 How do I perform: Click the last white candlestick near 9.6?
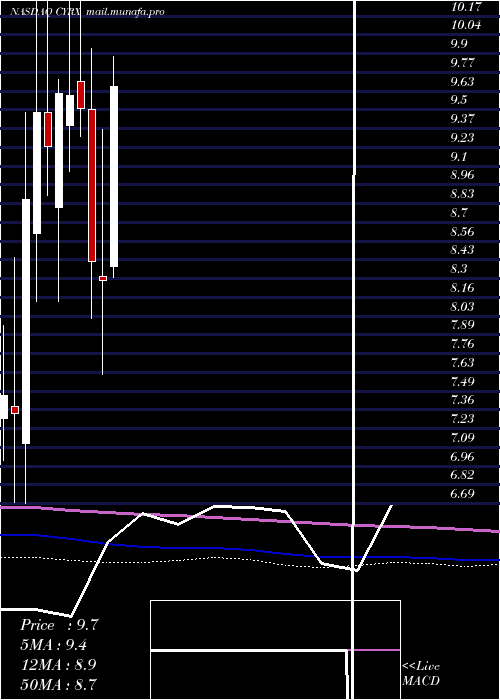point(114,176)
